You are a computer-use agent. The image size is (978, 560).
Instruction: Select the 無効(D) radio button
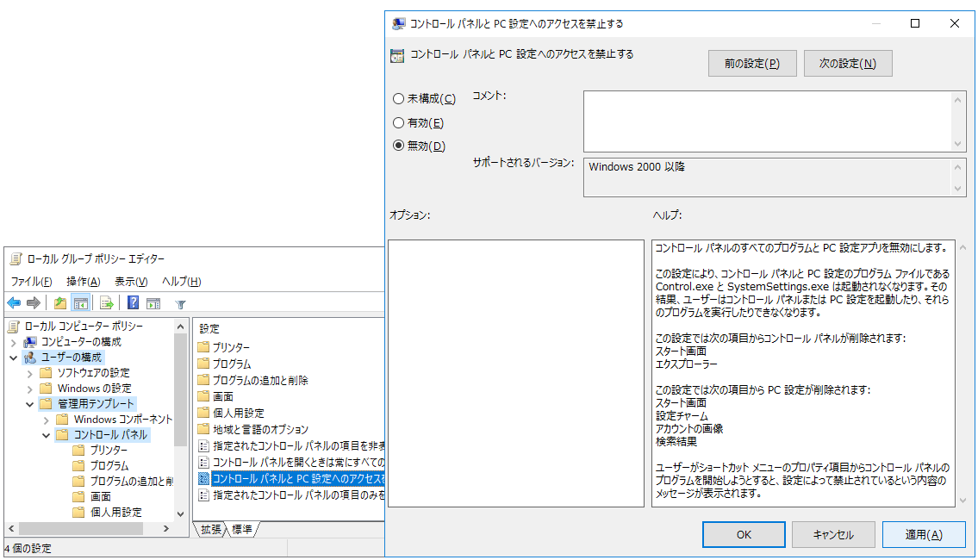tap(399, 146)
